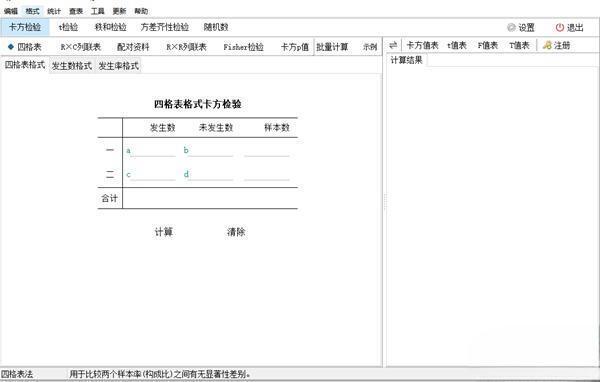
Task: Click input field b in row 一
Action: tap(211, 151)
